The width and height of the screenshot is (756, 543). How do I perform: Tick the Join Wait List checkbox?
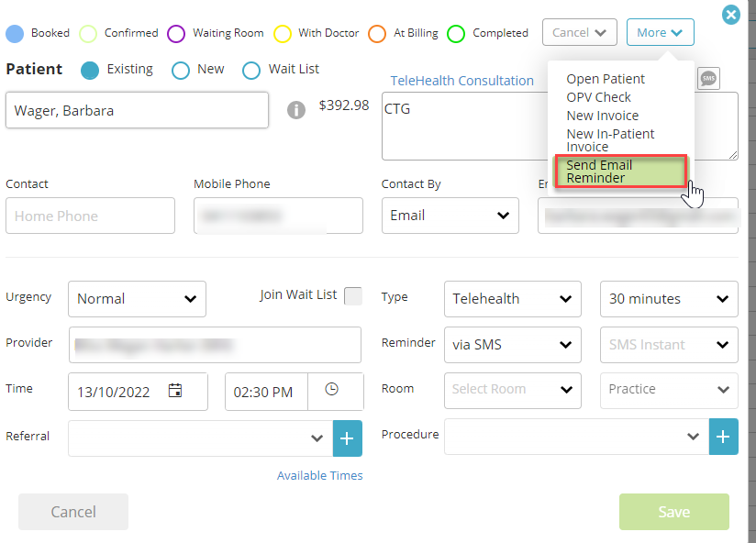click(x=353, y=296)
